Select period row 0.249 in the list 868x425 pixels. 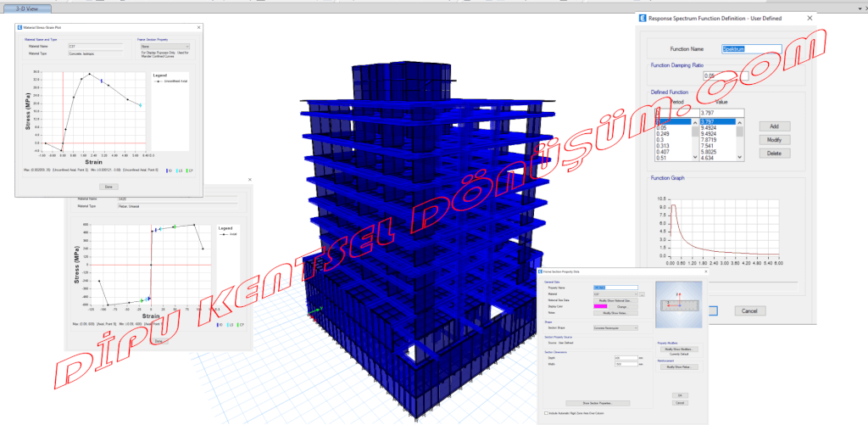click(674, 133)
